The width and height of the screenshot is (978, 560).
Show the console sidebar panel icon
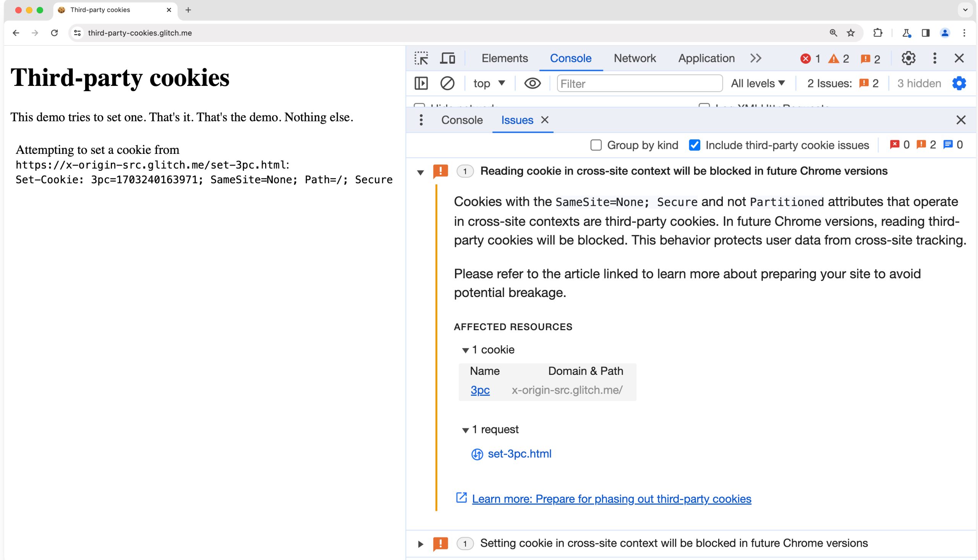point(421,84)
